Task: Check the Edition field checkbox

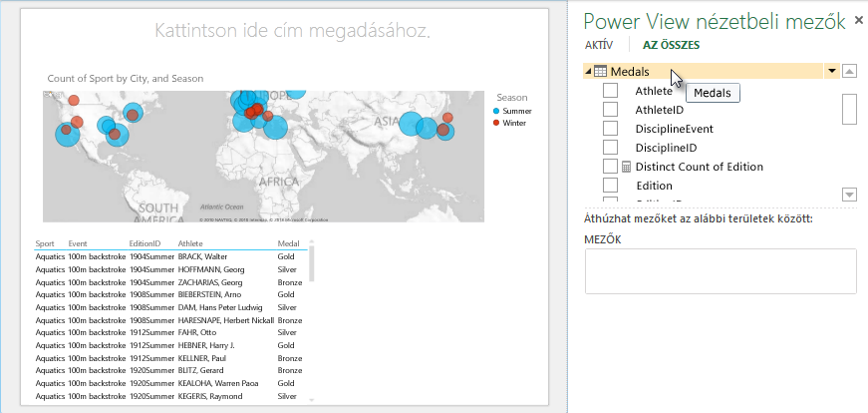Action: coord(610,185)
